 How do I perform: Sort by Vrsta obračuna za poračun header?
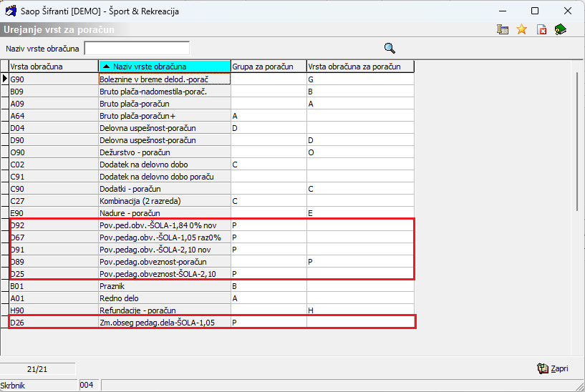(360, 67)
